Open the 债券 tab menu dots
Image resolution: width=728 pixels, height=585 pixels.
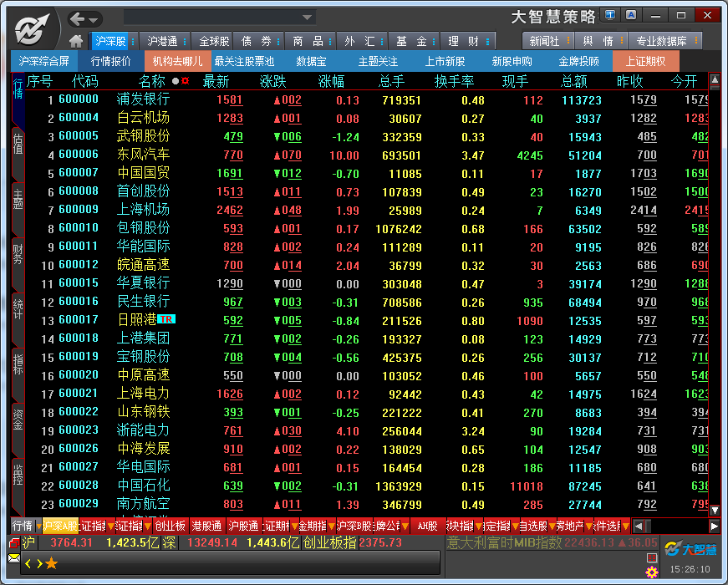[278, 41]
